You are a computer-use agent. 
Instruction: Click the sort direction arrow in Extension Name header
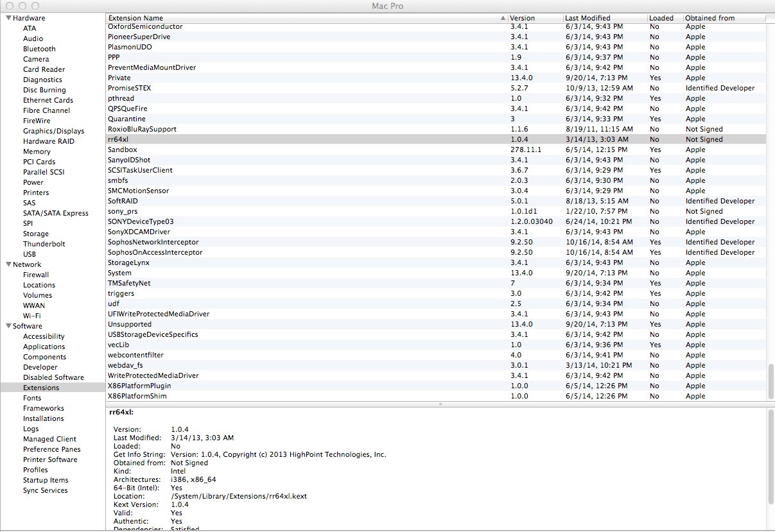pos(503,18)
